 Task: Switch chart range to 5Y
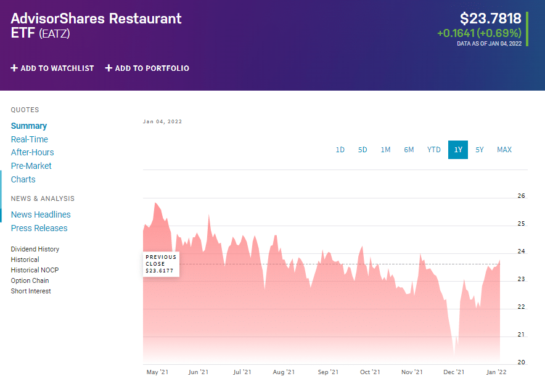click(x=480, y=150)
